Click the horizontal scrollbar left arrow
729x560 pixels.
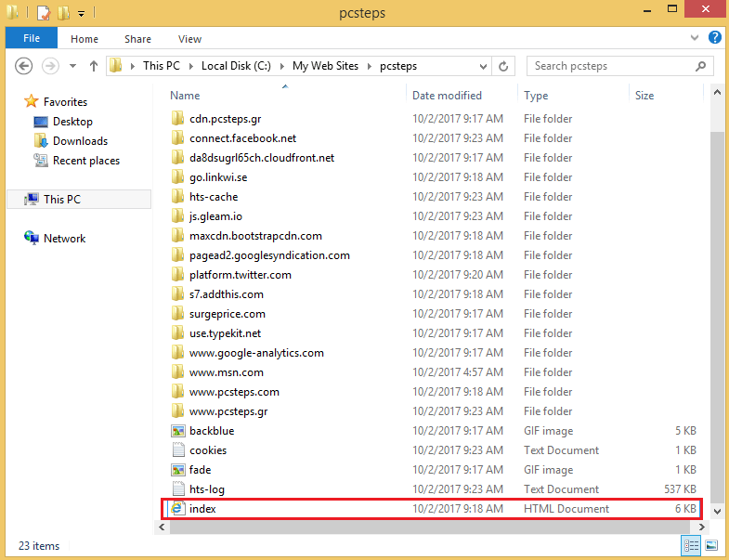(162, 527)
